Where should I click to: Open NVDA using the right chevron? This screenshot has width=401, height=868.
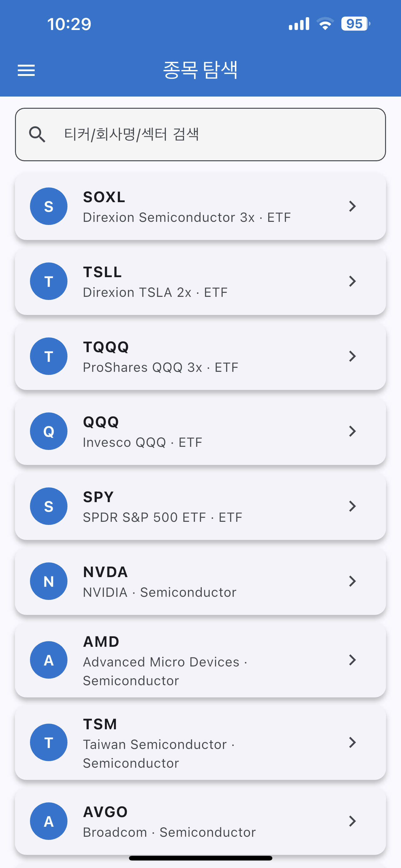352,581
